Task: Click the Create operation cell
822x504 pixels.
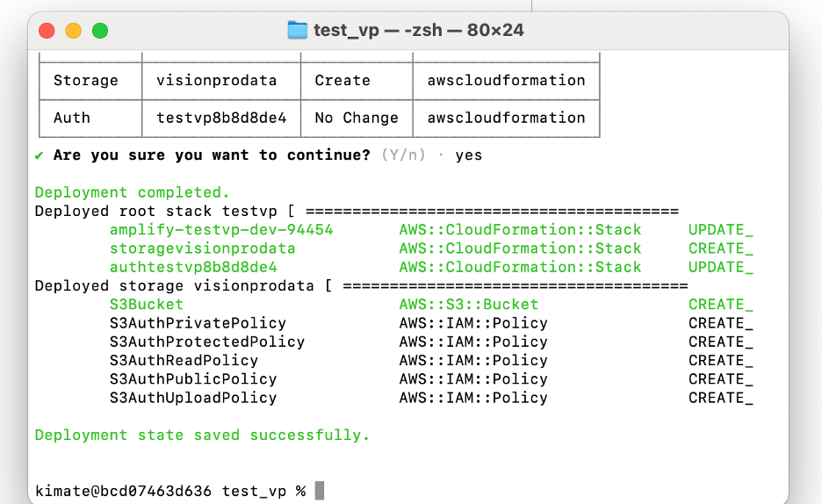Action: click(x=342, y=81)
